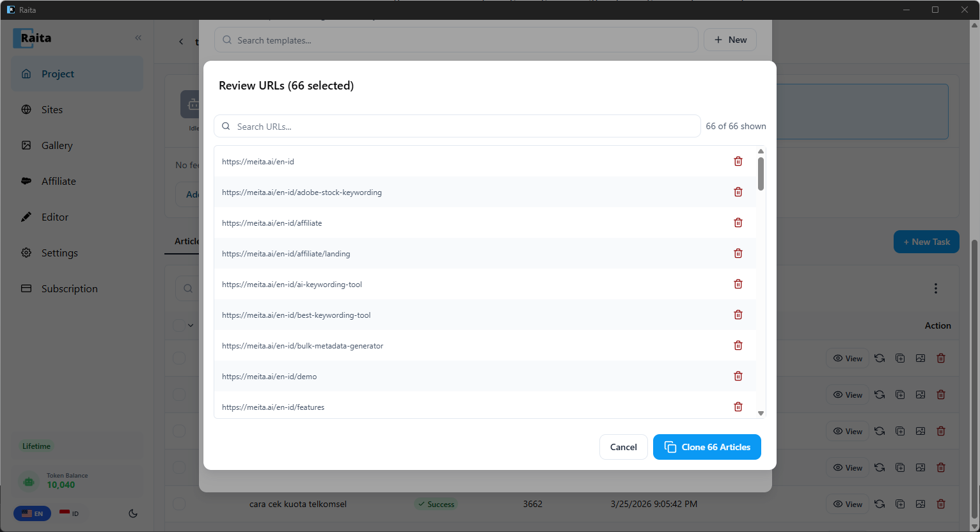
Task: Switch language to ID
Action: click(69, 513)
